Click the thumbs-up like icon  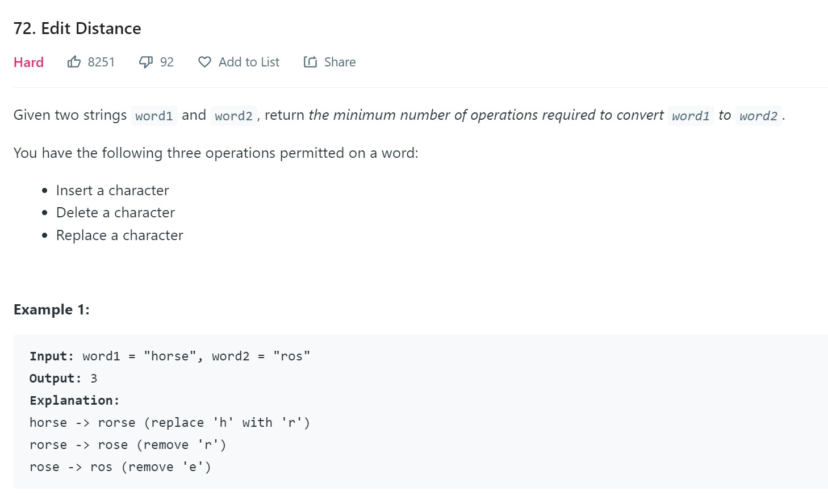pos(74,62)
